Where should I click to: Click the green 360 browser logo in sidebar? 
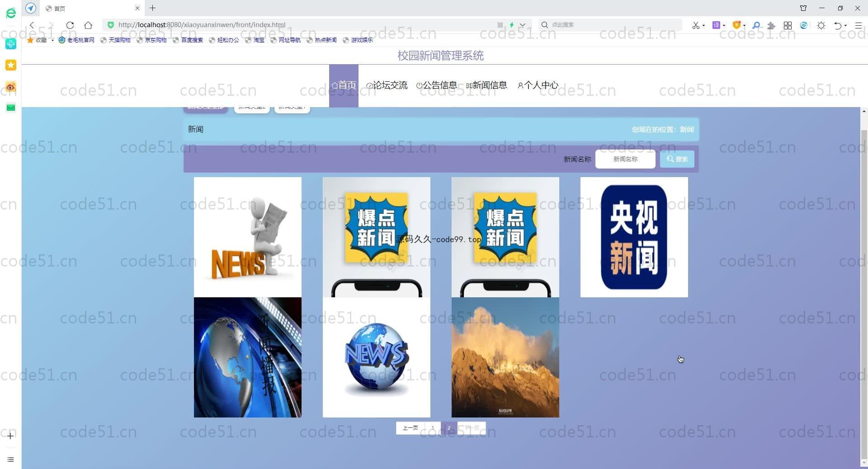pos(11,13)
